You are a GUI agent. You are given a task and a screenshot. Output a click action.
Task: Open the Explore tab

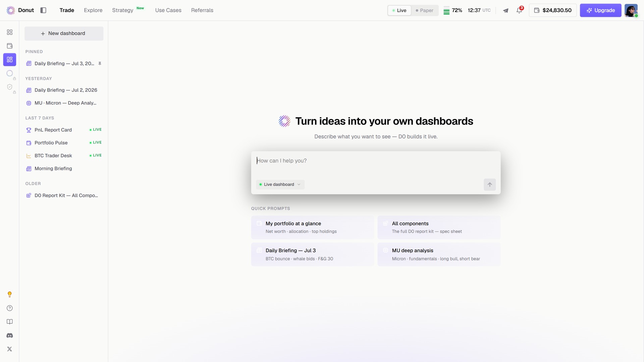point(93,10)
